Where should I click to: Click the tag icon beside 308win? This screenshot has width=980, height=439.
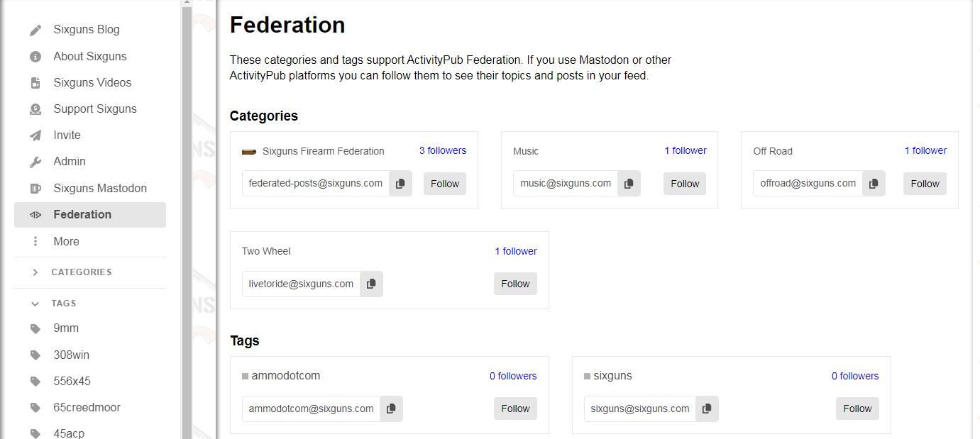point(35,355)
